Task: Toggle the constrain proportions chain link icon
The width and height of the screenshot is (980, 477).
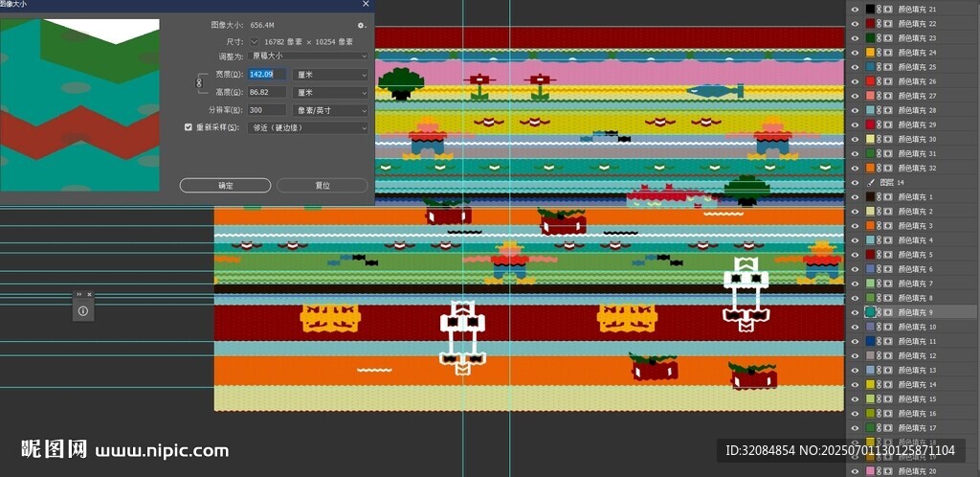Action: click(199, 82)
